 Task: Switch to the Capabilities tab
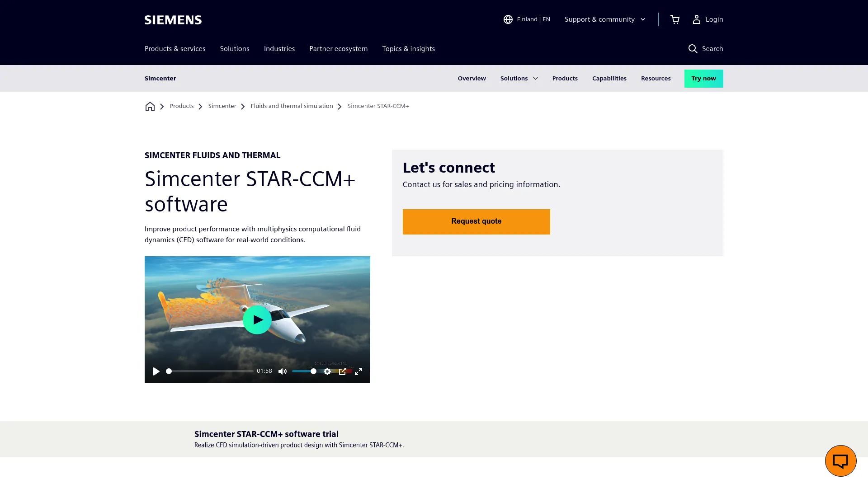tap(609, 79)
